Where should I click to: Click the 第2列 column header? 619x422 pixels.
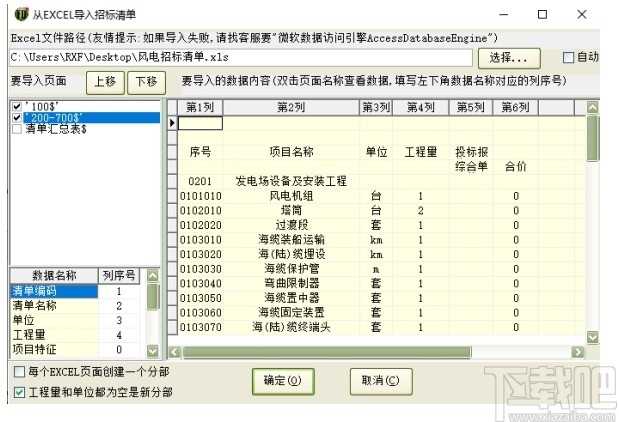click(291, 107)
